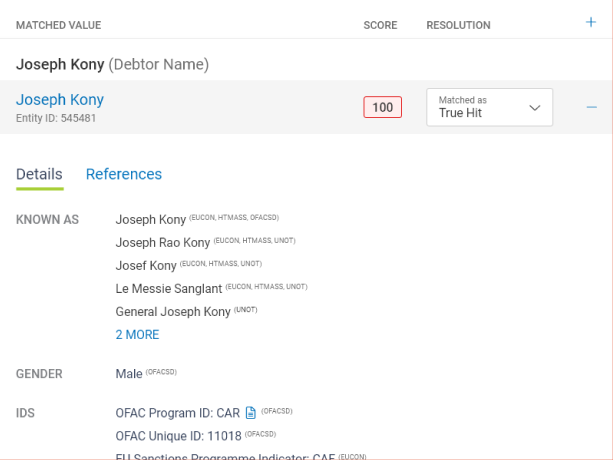613x460 pixels.
Task: Click the Joseph Rao Kony alias
Action: click(163, 242)
